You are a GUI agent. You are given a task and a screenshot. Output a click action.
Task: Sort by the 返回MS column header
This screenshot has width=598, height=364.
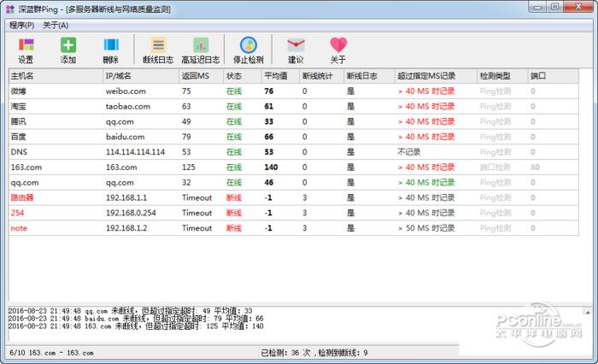(x=201, y=76)
